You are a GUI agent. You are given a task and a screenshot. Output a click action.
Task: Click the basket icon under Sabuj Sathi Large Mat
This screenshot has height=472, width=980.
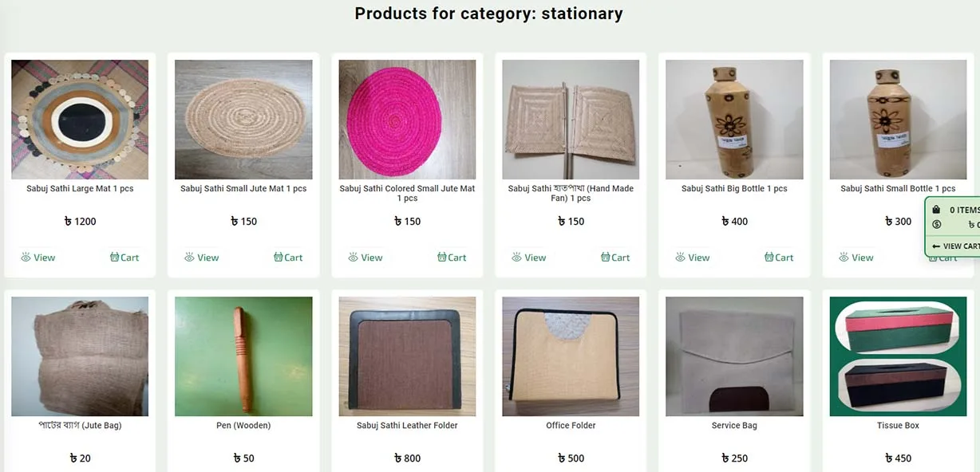(x=114, y=257)
